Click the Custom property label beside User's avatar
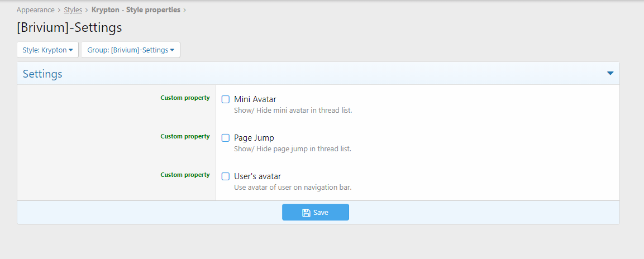Image resolution: width=644 pixels, height=259 pixels. point(185,175)
